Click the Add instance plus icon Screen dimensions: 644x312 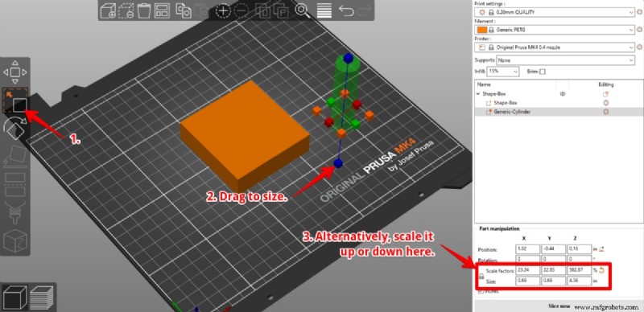(223, 10)
